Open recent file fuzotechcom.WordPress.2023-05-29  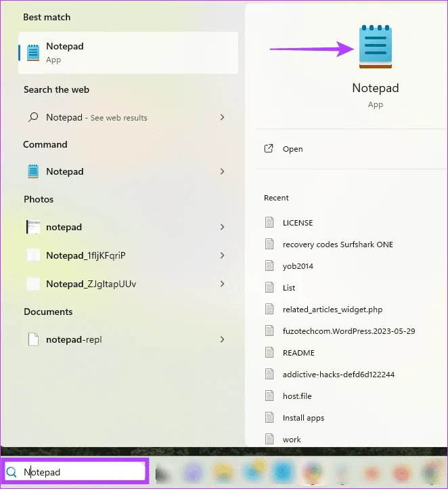tap(349, 331)
